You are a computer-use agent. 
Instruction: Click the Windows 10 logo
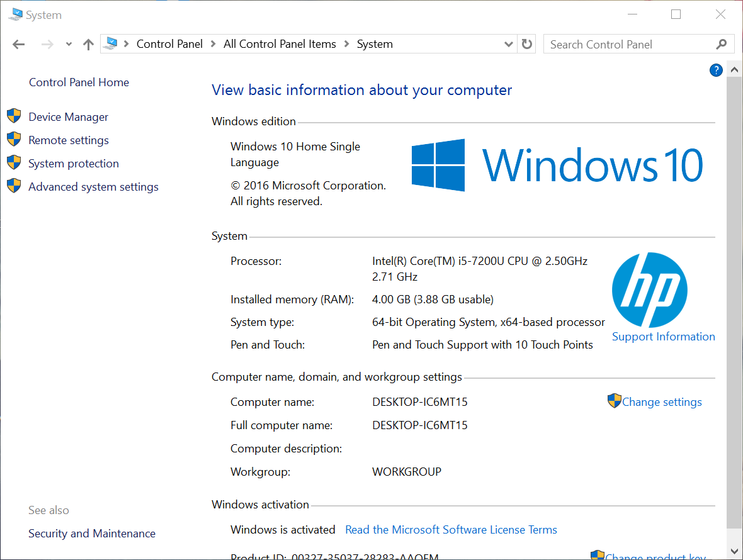(x=557, y=165)
